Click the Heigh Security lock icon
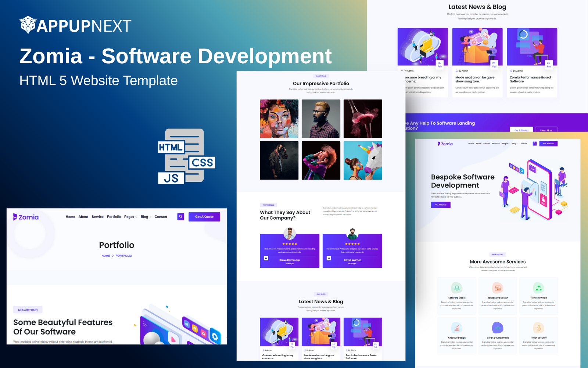588x368 pixels. point(538,328)
